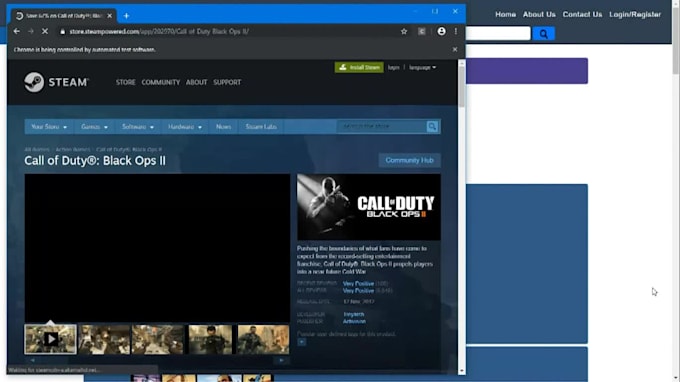Open Contact Us on the background site
680x382 pixels.
click(582, 14)
